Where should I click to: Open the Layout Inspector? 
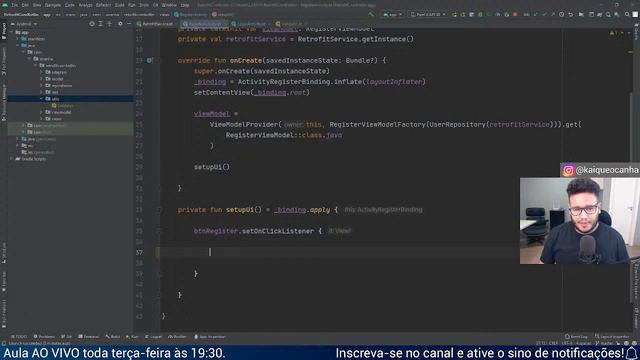pyautogui.click(x=612, y=337)
